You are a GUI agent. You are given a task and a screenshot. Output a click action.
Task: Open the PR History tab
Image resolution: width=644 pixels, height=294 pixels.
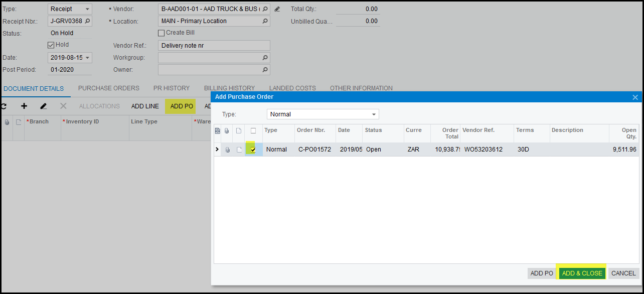pos(172,88)
